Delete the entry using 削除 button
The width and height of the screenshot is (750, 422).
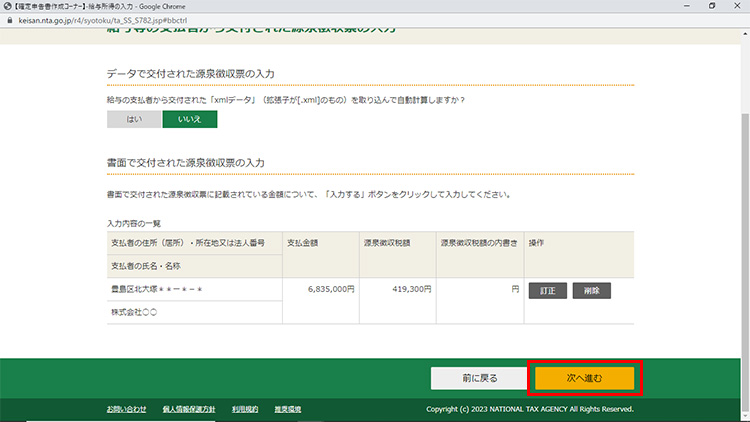[591, 290]
